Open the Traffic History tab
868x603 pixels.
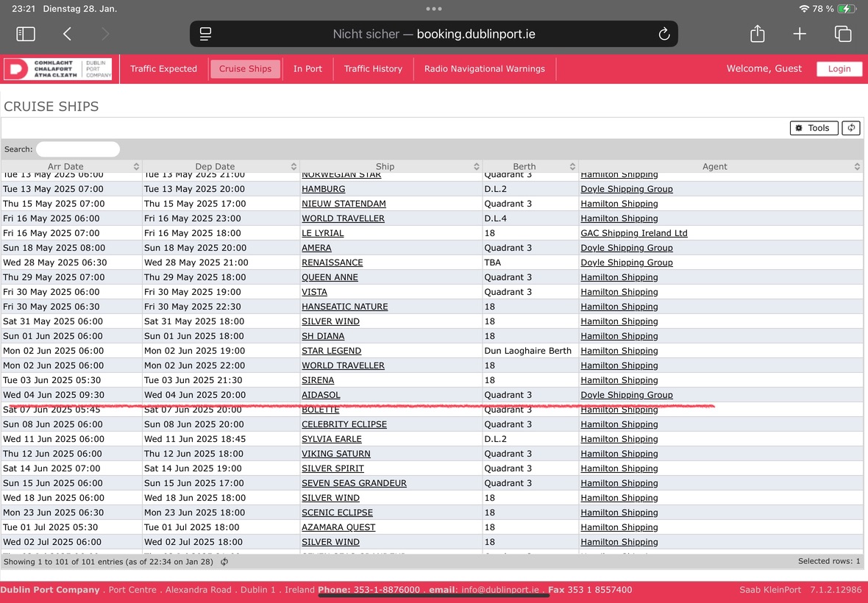[373, 69]
